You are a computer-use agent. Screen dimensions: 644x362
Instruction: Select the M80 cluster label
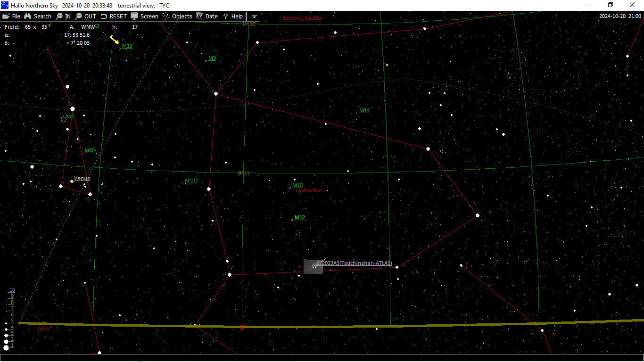[90, 151]
